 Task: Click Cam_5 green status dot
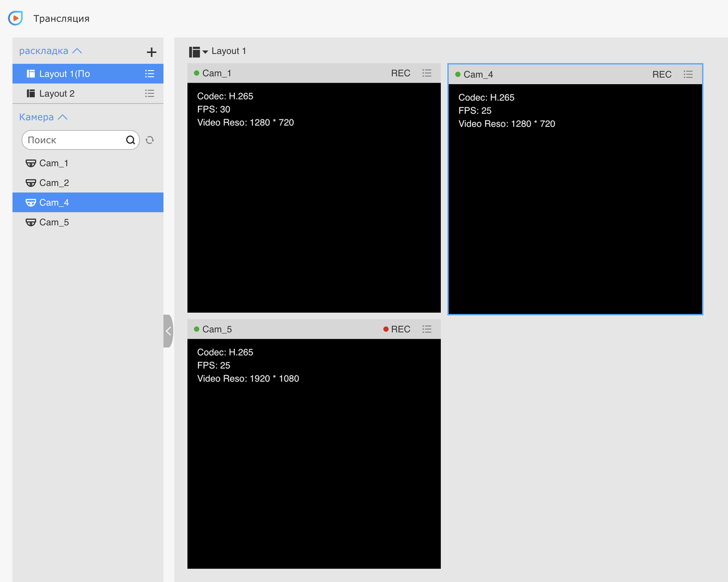coord(197,329)
